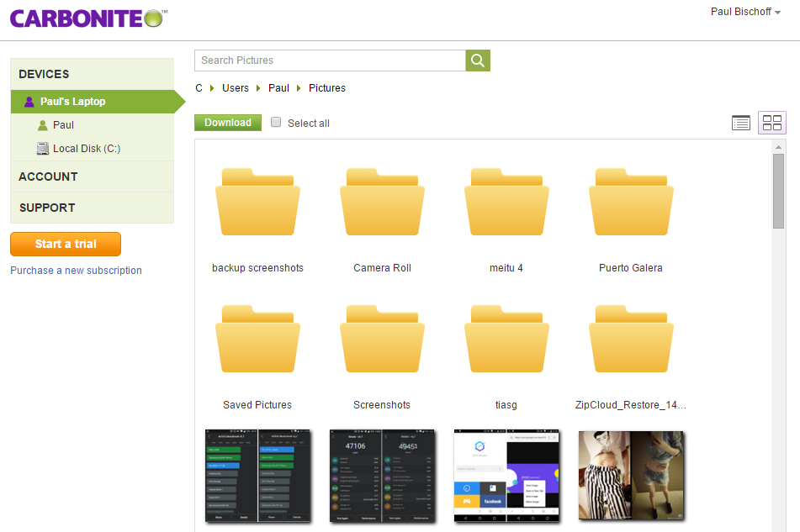Check the Select all checkbox
Viewport: 800px width, 532px height.
coord(276,123)
